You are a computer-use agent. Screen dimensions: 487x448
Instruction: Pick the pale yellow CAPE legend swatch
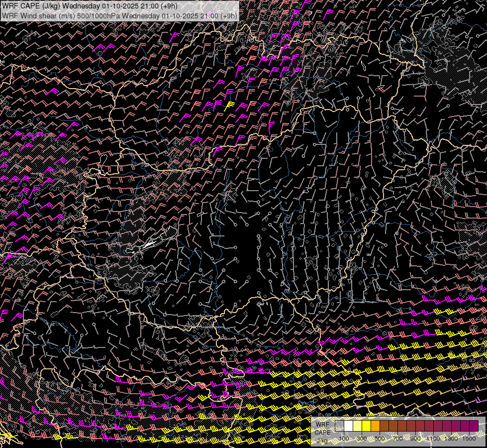(x=358, y=426)
